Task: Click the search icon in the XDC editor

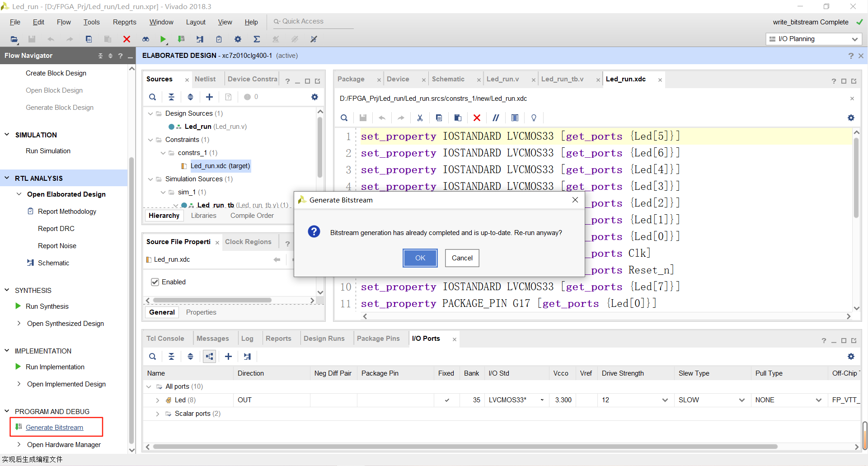Action: pyautogui.click(x=344, y=118)
